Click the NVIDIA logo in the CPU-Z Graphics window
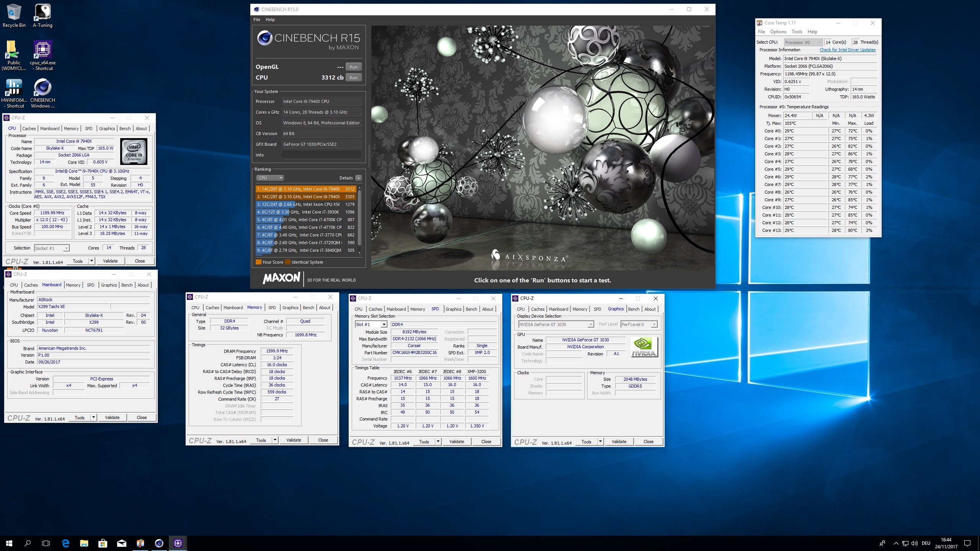The height and width of the screenshot is (551, 980). (644, 347)
